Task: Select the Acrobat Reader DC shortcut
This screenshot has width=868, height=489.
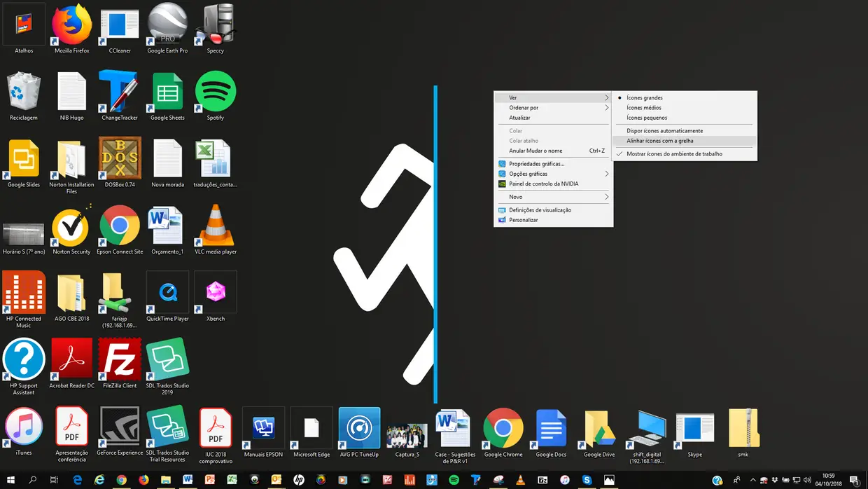Action: click(x=72, y=364)
